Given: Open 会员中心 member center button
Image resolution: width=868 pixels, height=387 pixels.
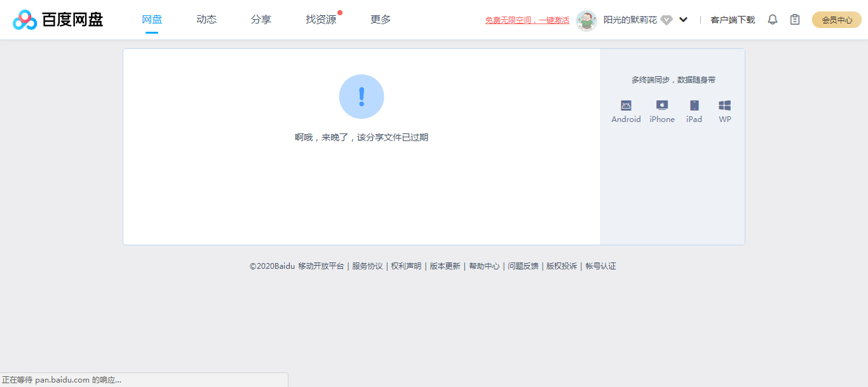Looking at the screenshot, I should tap(836, 20).
